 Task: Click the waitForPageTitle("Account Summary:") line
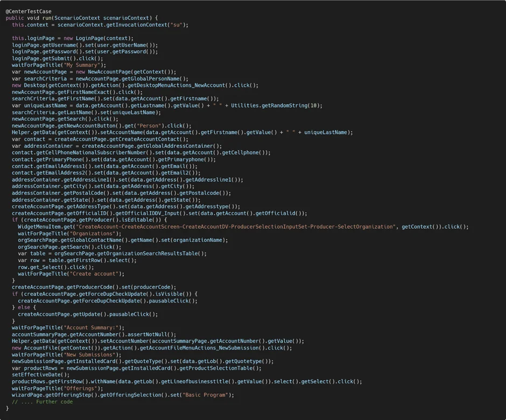tap(68, 328)
